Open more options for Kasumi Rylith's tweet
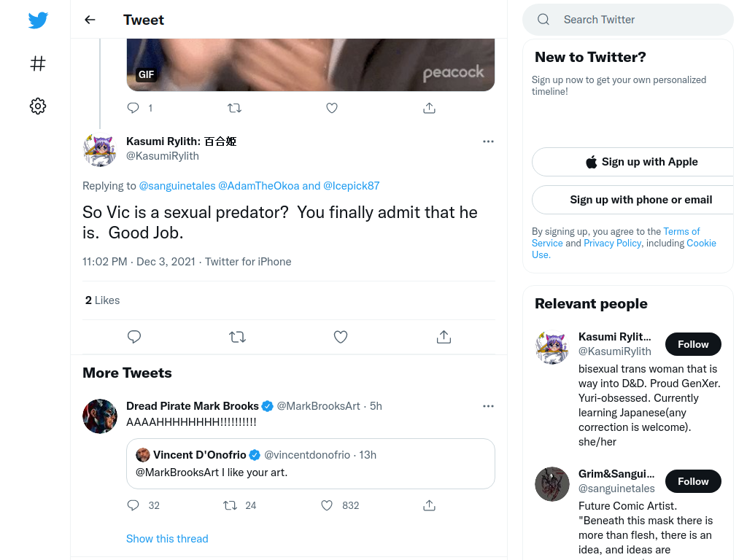The width and height of the screenshot is (747, 560). [x=488, y=141]
